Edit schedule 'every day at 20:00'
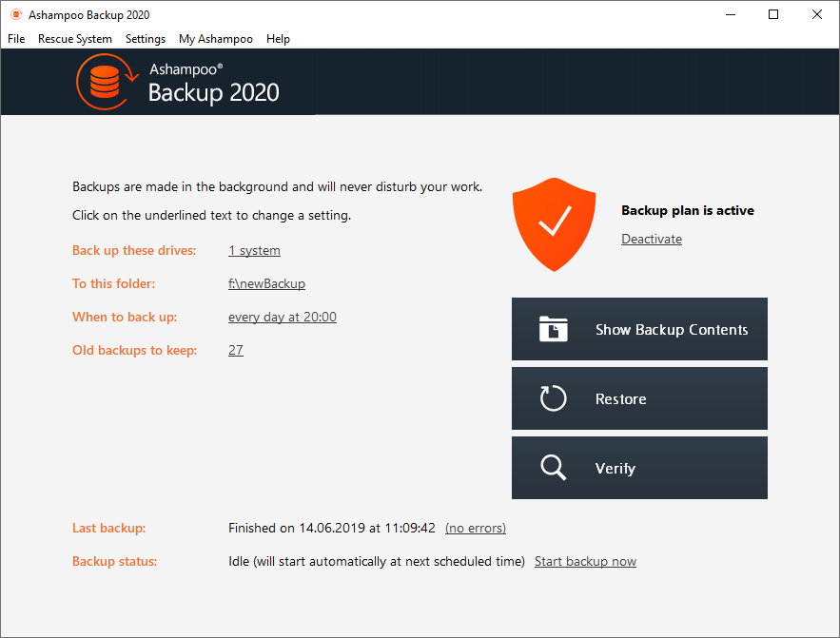Screen dimensions: 840x638 [x=283, y=317]
